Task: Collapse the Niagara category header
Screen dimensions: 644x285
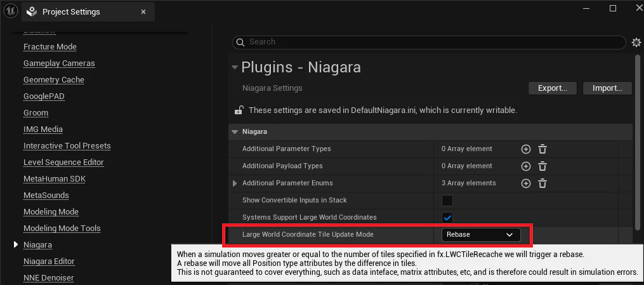Action: point(235,132)
